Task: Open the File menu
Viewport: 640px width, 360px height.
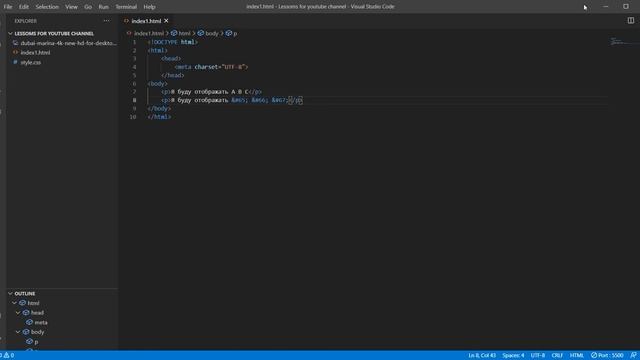Action: 8,7
